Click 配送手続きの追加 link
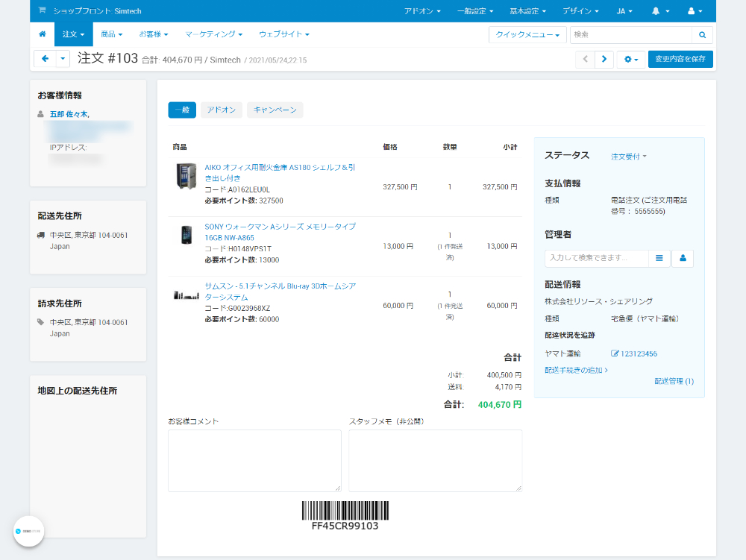Screen dimensions: 746x560 (576, 370)
